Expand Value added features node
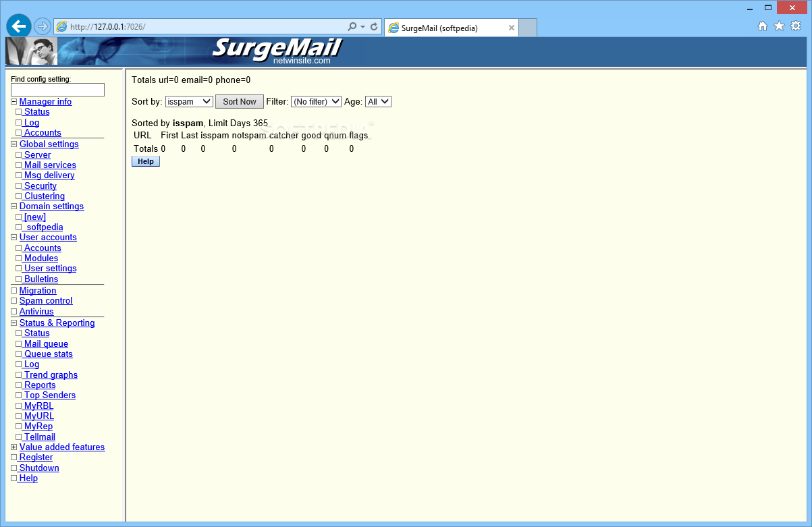The width and height of the screenshot is (812, 527). [x=13, y=447]
